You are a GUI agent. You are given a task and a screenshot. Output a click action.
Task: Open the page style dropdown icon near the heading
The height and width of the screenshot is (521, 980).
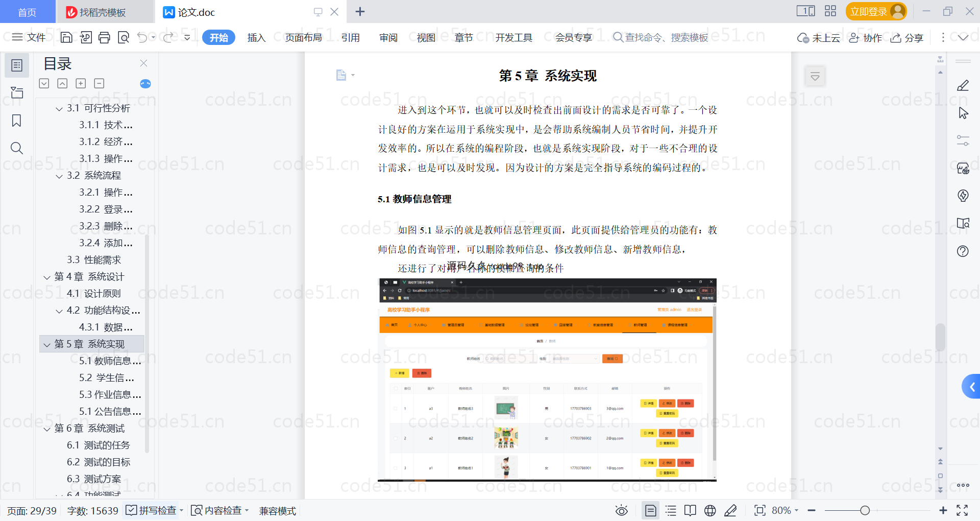[x=346, y=76]
